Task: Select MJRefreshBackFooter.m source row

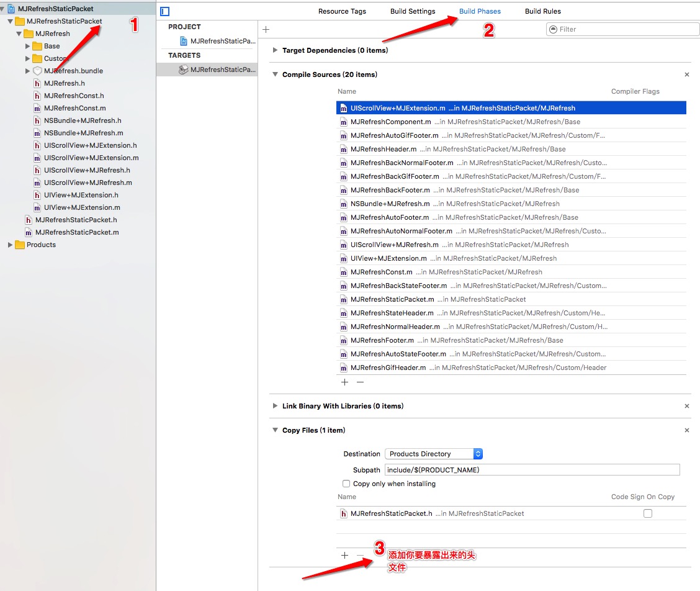Action: tap(511, 191)
